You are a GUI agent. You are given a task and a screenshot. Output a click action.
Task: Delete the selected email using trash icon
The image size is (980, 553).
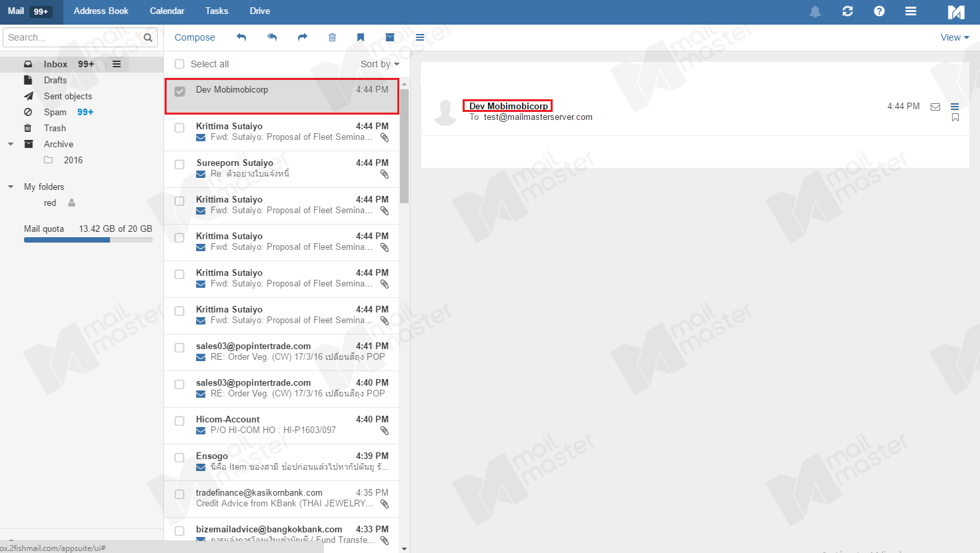(332, 37)
